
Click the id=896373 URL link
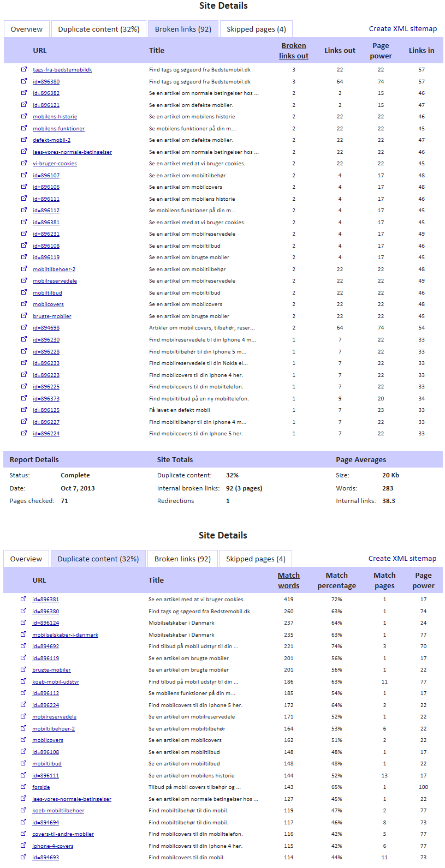coord(46,399)
